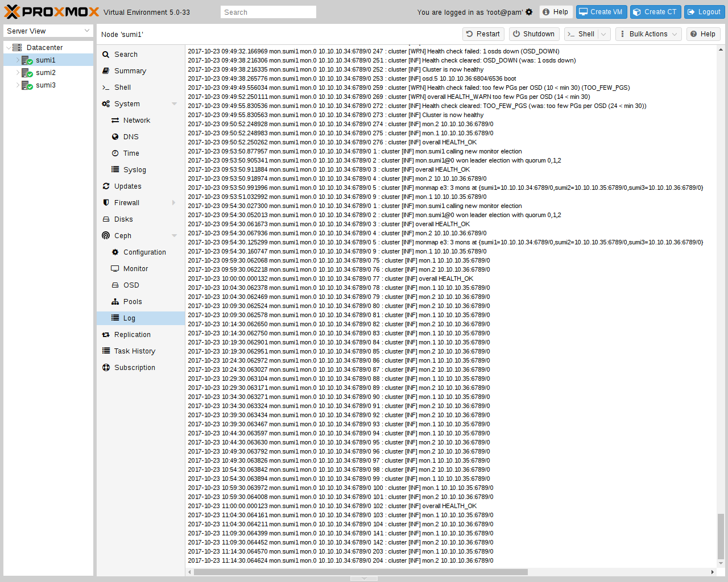Click the Ceph OSD disk icon
Screen dimensions: 728x582
[115, 285]
